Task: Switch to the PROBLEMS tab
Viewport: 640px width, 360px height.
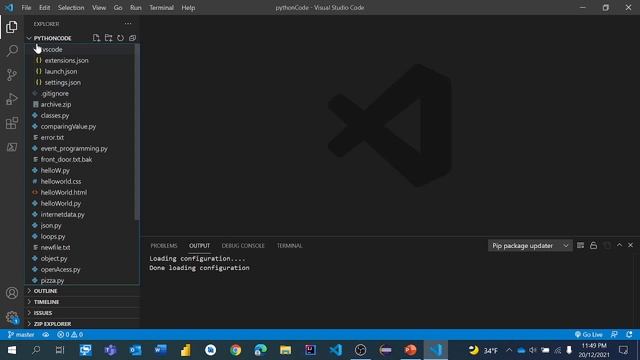Action: pyautogui.click(x=164, y=246)
